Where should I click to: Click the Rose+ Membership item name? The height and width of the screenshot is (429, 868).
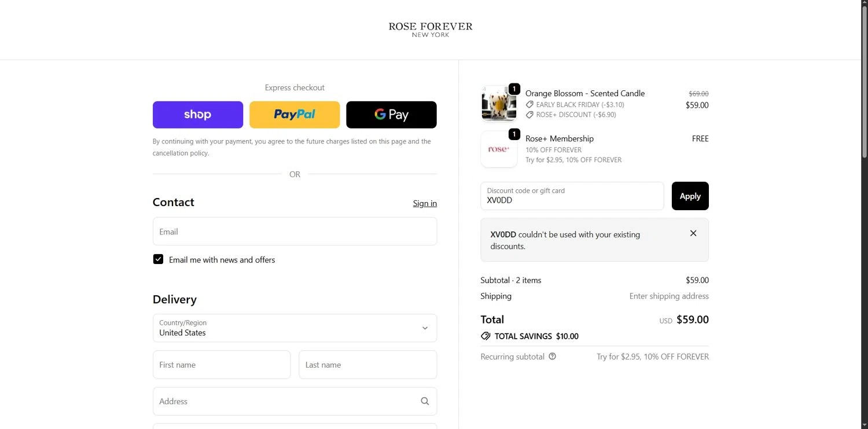click(x=560, y=138)
